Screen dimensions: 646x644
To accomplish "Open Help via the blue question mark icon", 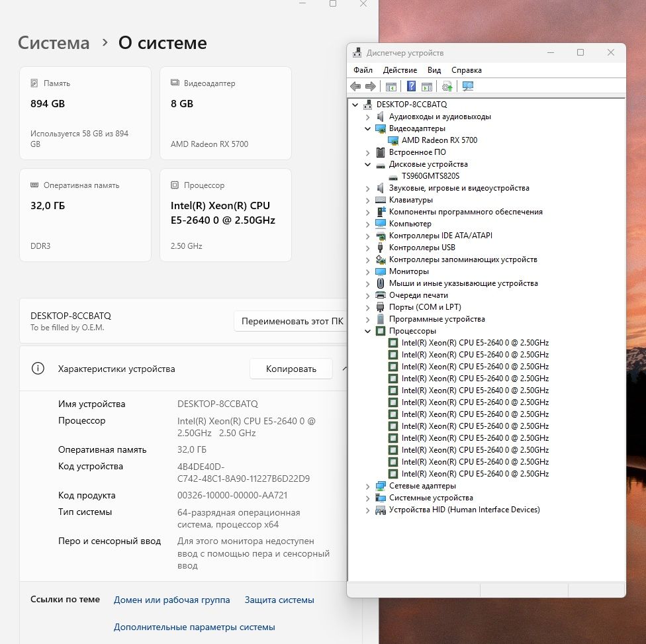I will coord(411,86).
